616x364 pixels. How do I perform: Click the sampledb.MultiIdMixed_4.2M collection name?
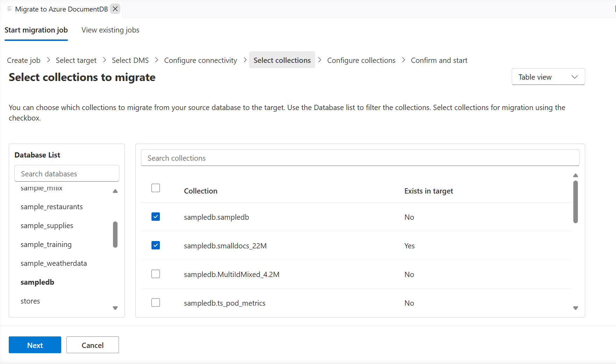point(232,275)
